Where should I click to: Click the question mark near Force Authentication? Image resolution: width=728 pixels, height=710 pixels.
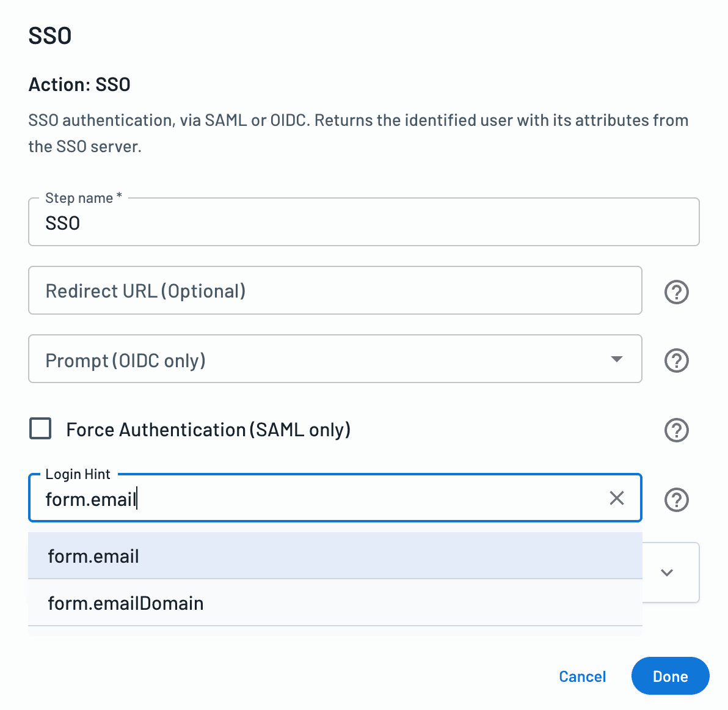click(676, 430)
